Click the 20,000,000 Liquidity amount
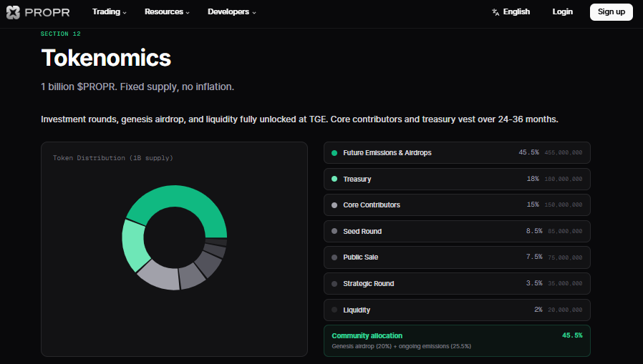This screenshot has height=364, width=643. click(565, 310)
